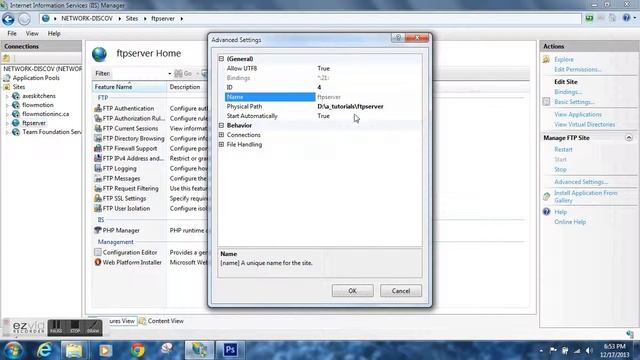The height and width of the screenshot is (360, 640).
Task: Click the Back navigation arrow in IIS Manager
Action: [x=8, y=19]
